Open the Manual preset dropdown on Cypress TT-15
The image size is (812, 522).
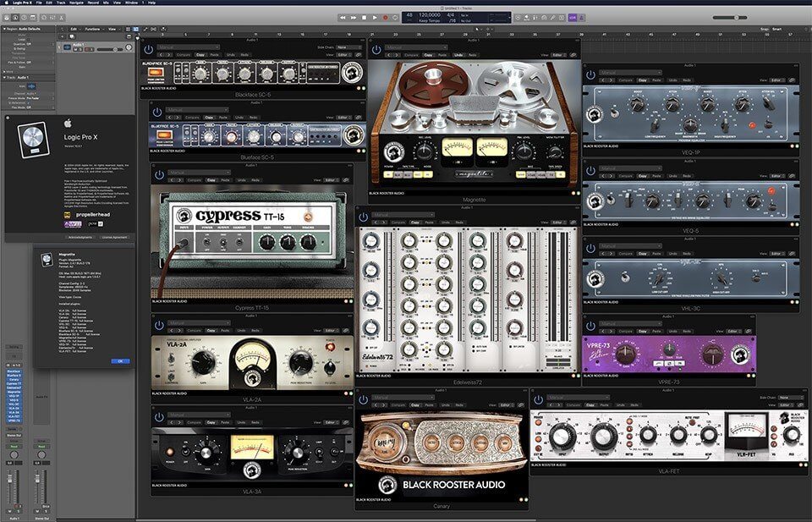[199, 173]
